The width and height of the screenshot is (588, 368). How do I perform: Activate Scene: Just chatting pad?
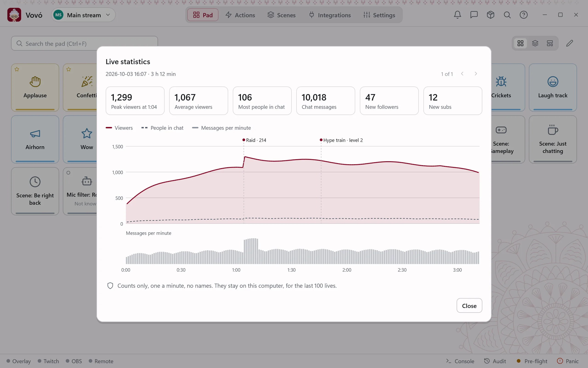(x=553, y=139)
